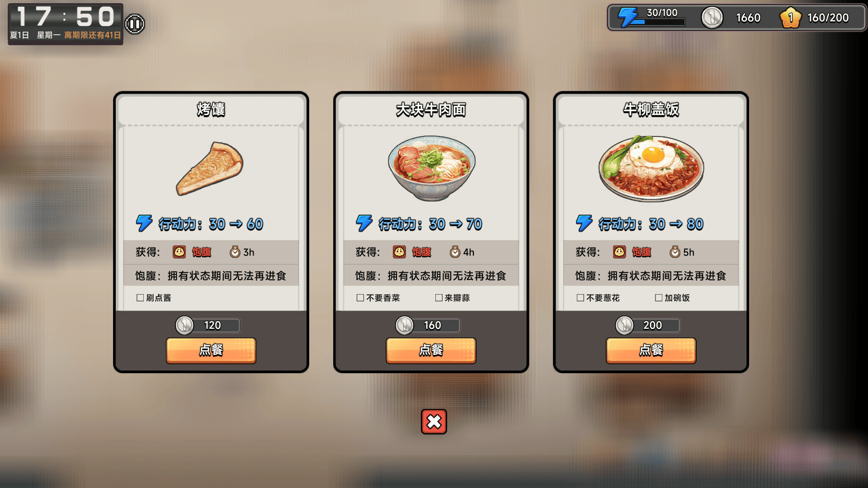Click the blue lightning energy icon

pyautogui.click(x=628, y=17)
